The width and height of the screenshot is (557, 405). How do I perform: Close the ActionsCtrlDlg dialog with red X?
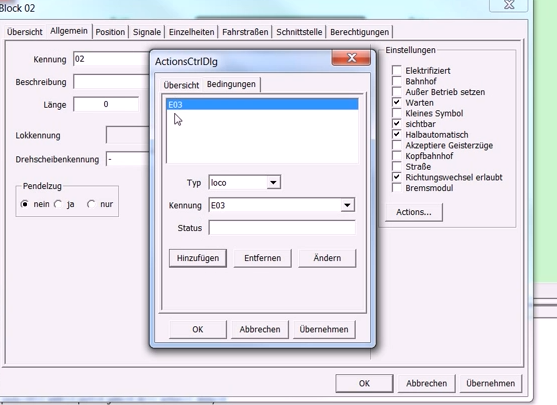coord(351,58)
